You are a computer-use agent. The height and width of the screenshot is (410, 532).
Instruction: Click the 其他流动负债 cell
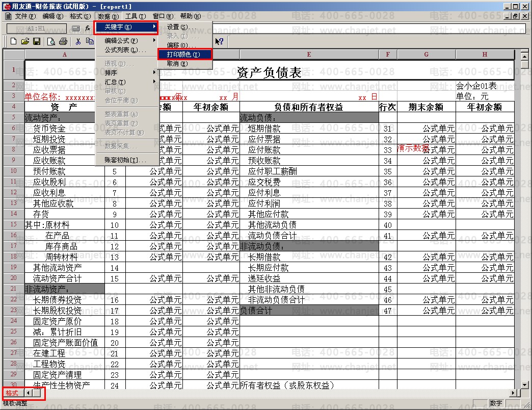pyautogui.click(x=309, y=225)
